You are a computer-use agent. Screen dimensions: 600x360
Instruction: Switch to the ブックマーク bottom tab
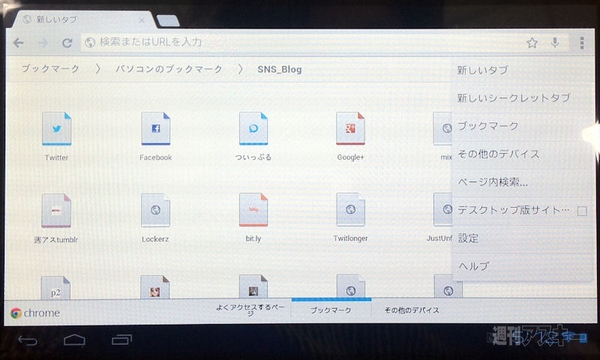click(x=331, y=310)
